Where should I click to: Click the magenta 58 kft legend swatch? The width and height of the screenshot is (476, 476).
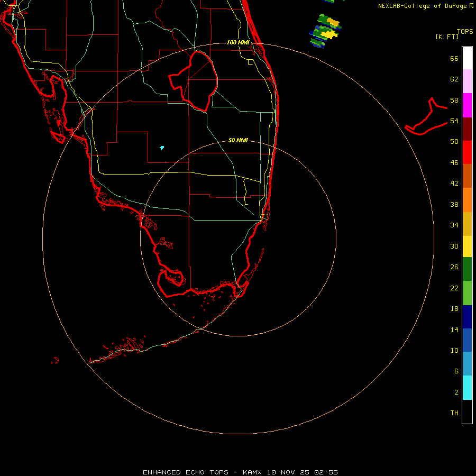pyautogui.click(x=467, y=105)
